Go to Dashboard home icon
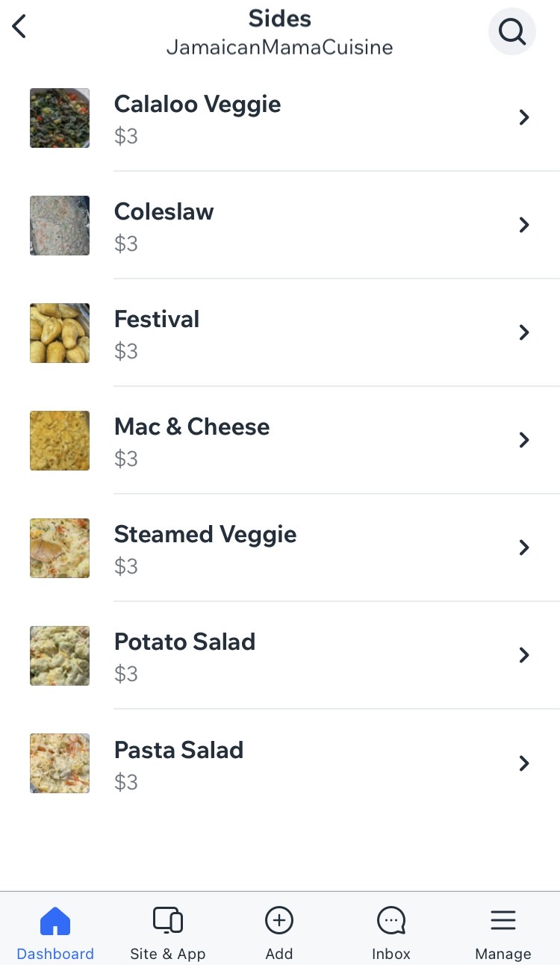 click(55, 921)
